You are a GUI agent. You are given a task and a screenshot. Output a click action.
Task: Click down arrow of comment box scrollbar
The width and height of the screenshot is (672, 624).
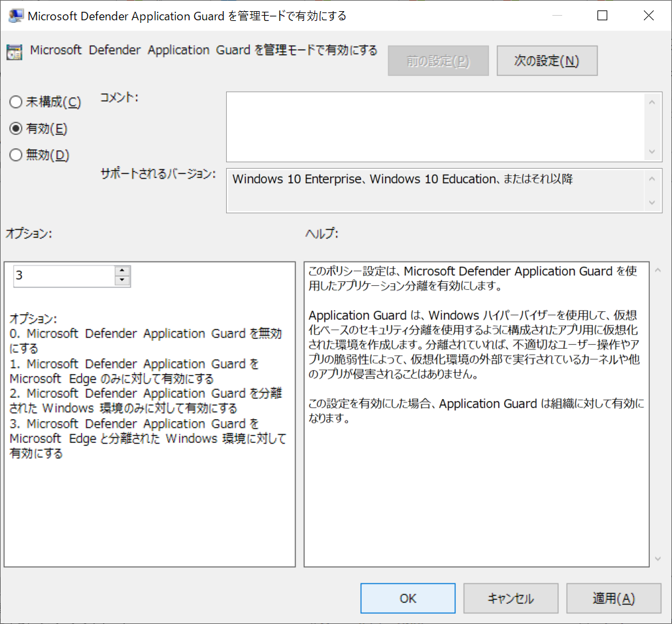(x=652, y=152)
